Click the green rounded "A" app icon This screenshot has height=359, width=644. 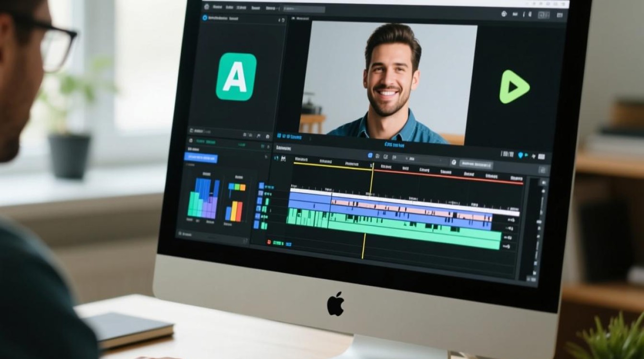[x=236, y=77]
